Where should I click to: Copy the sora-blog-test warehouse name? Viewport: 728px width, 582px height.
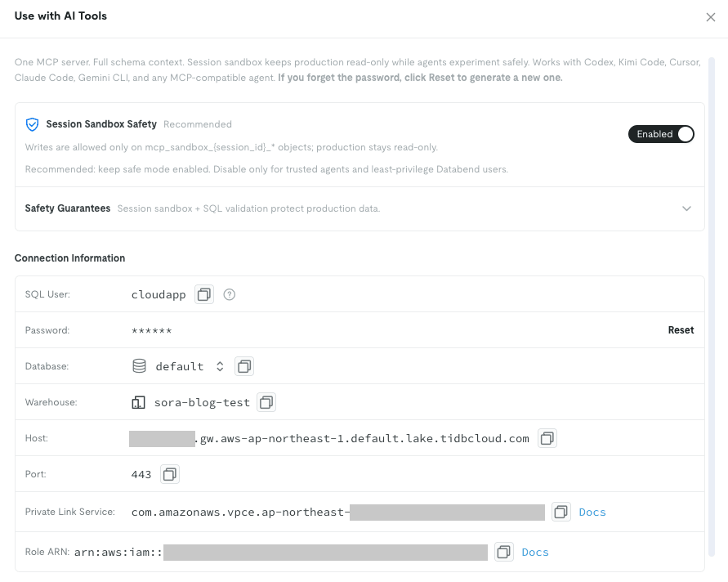266,402
